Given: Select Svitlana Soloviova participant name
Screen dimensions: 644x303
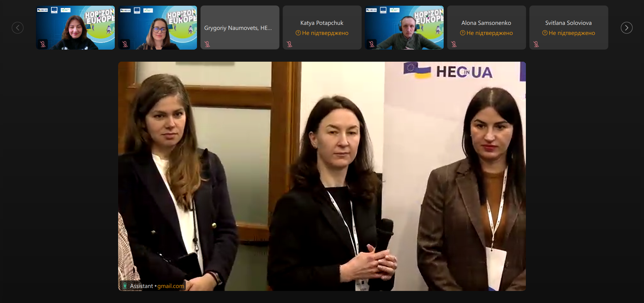Looking at the screenshot, I should tap(568, 23).
